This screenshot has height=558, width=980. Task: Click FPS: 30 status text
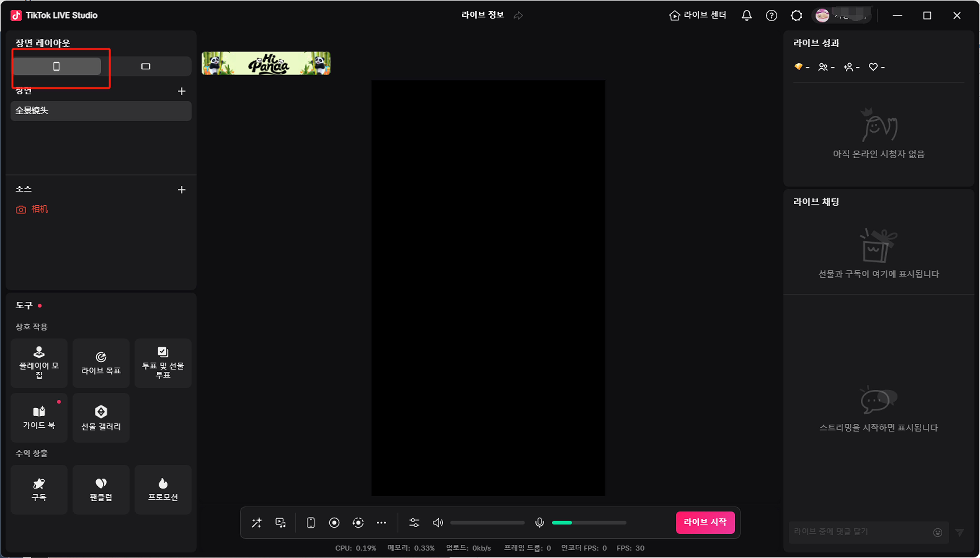[x=630, y=548]
